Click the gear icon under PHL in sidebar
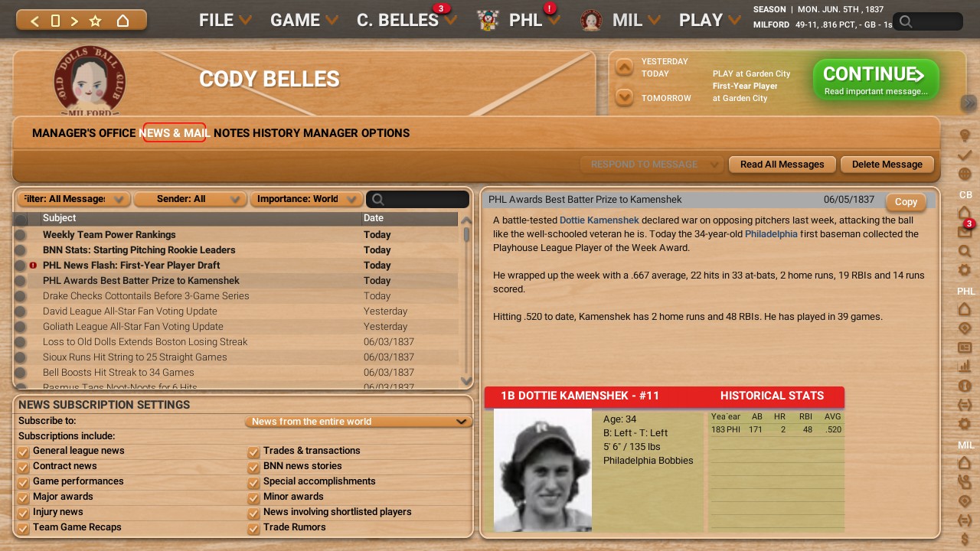This screenshot has height=551, width=980. (965, 424)
